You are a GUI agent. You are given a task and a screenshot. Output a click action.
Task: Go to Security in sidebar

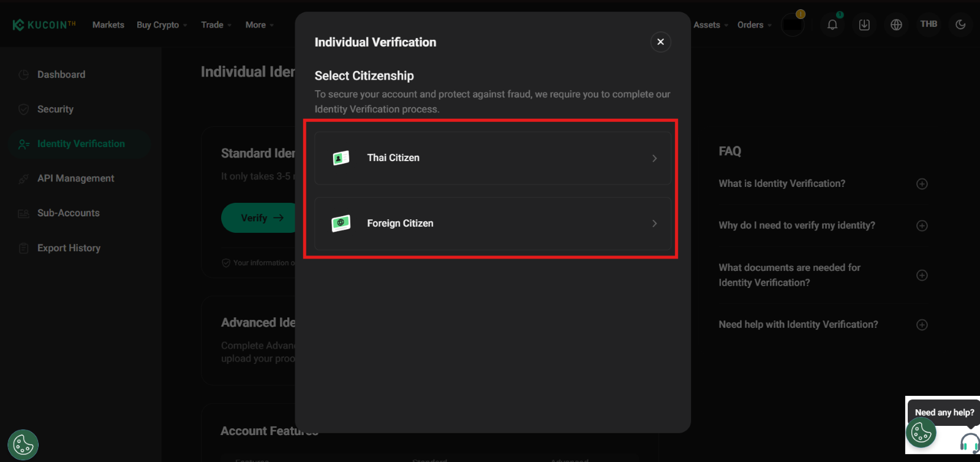pos(55,109)
